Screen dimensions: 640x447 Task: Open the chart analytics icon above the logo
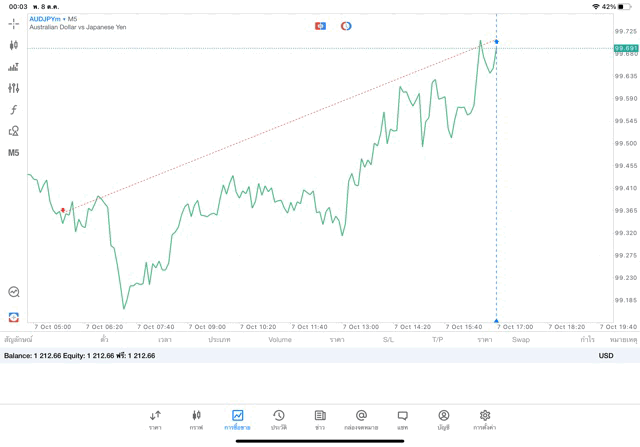(x=14, y=292)
